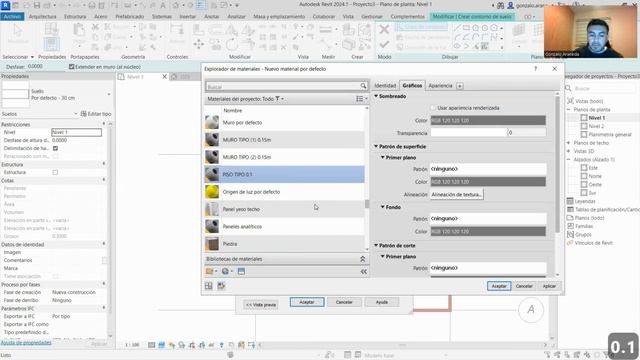This screenshot has width=640, height=360.
Task: Click the detail level icon in view control bar
Action: click(151, 345)
